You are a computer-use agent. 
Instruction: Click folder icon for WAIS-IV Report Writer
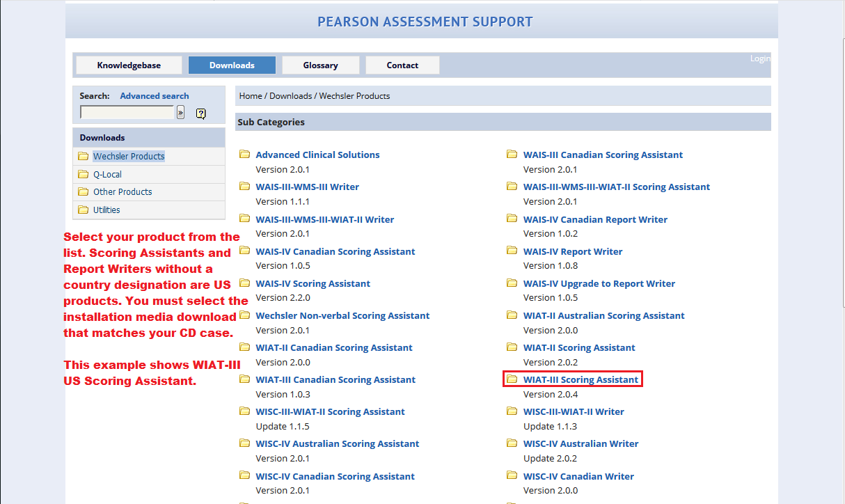512,251
